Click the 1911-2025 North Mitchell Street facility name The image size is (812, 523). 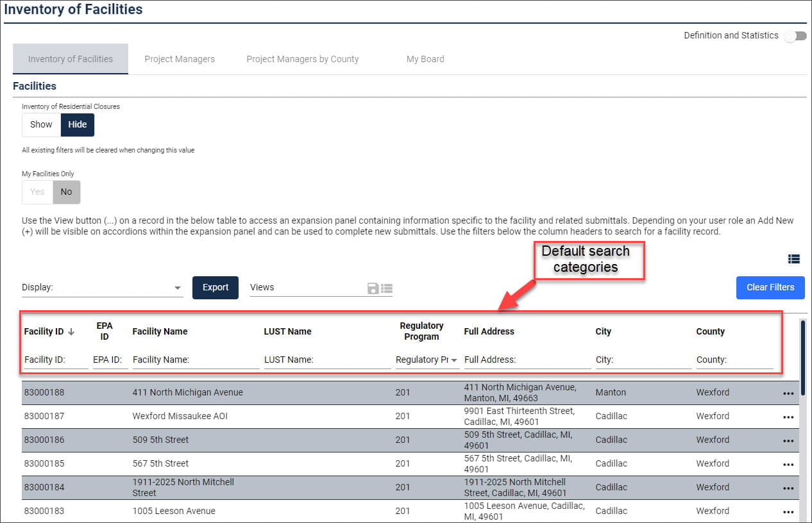tap(183, 487)
